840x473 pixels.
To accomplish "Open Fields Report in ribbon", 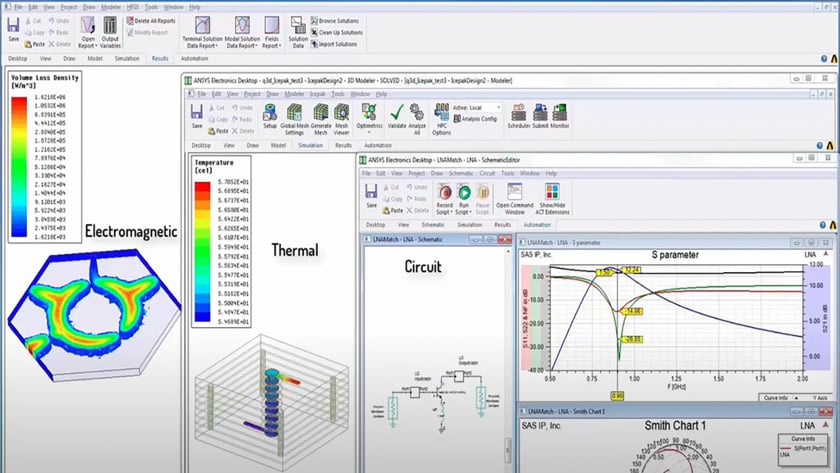I will [272, 32].
